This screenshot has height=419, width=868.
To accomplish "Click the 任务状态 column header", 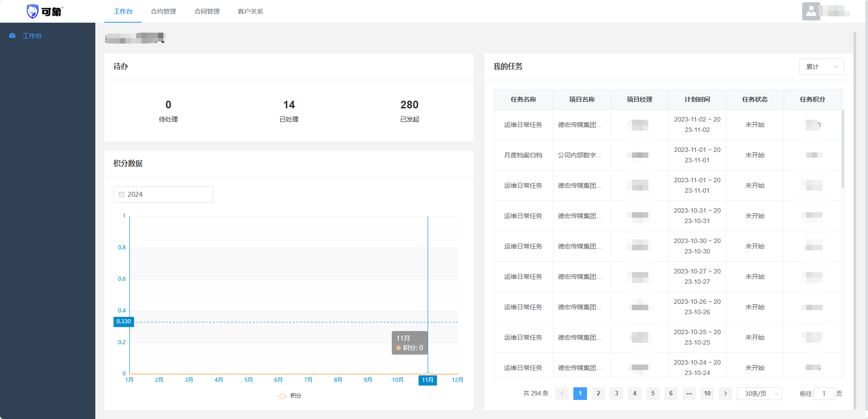I will click(x=755, y=99).
